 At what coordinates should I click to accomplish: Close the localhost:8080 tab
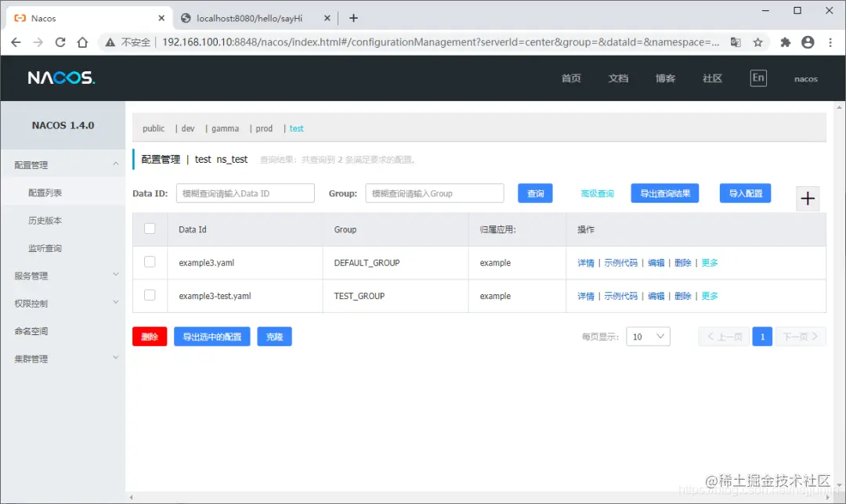[x=327, y=18]
